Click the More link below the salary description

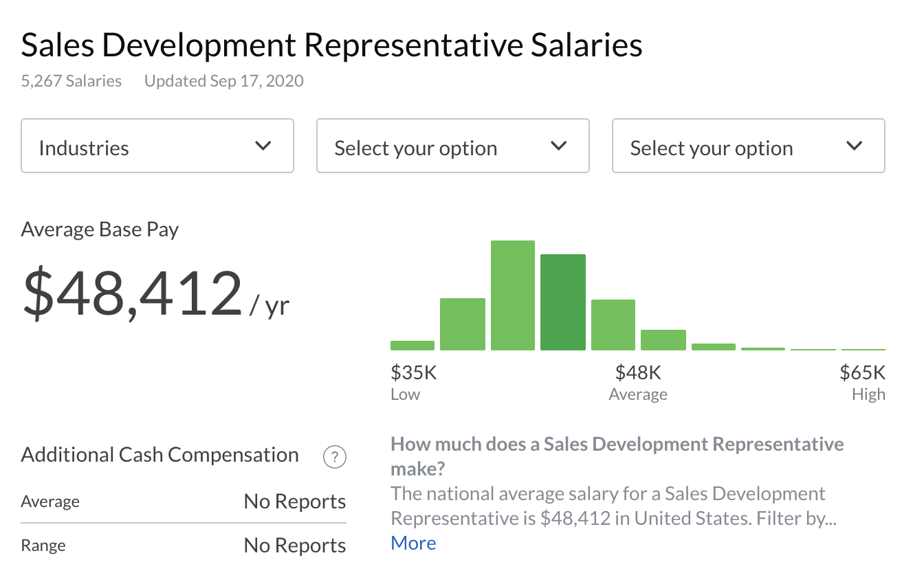[x=413, y=543]
